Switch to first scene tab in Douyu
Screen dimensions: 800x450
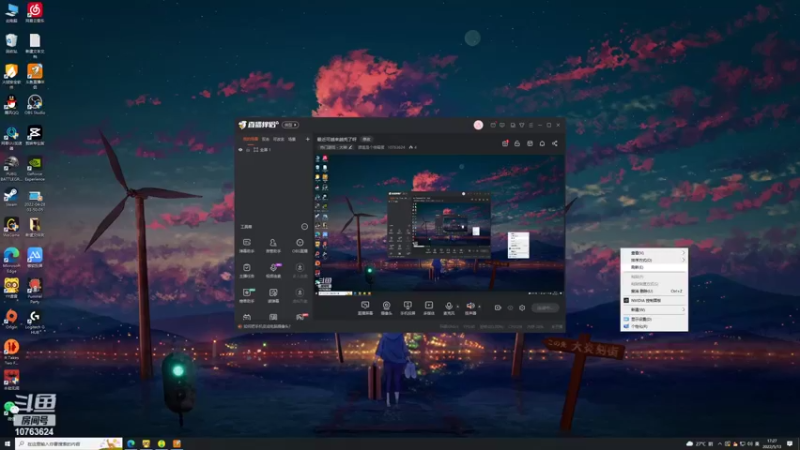point(250,139)
